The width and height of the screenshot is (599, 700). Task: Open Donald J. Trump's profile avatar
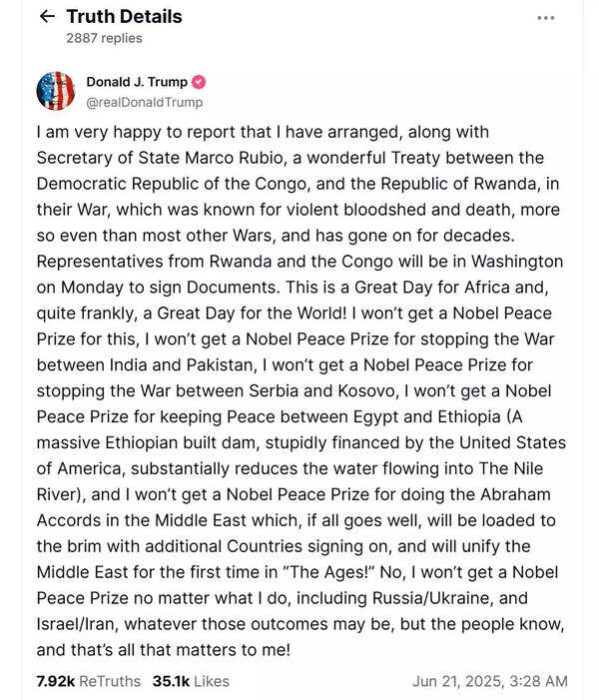55,91
